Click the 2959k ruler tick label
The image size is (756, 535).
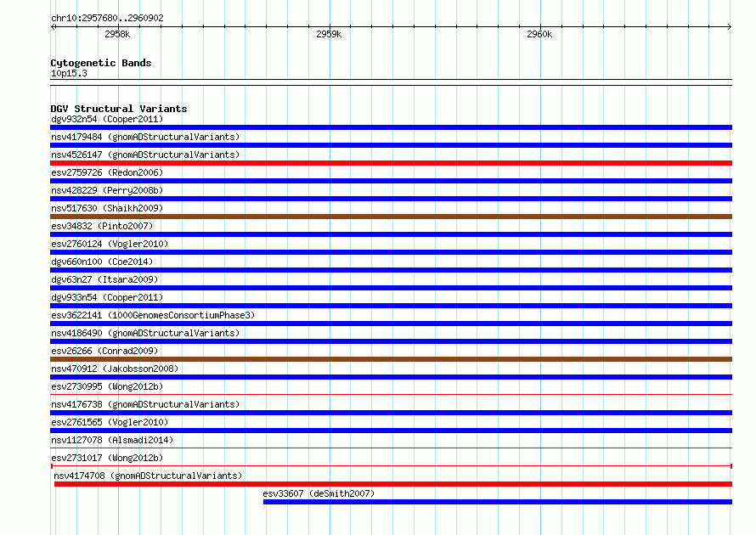[x=329, y=34]
